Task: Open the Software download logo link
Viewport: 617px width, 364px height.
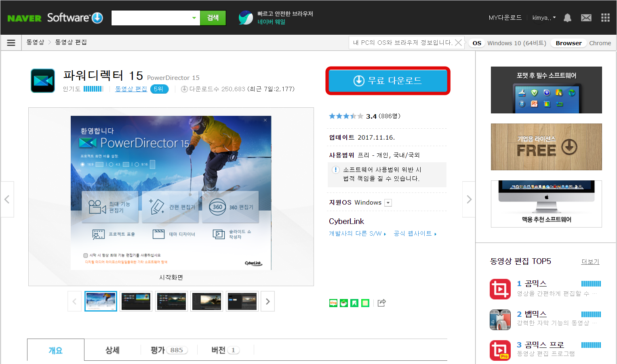Action: point(75,18)
